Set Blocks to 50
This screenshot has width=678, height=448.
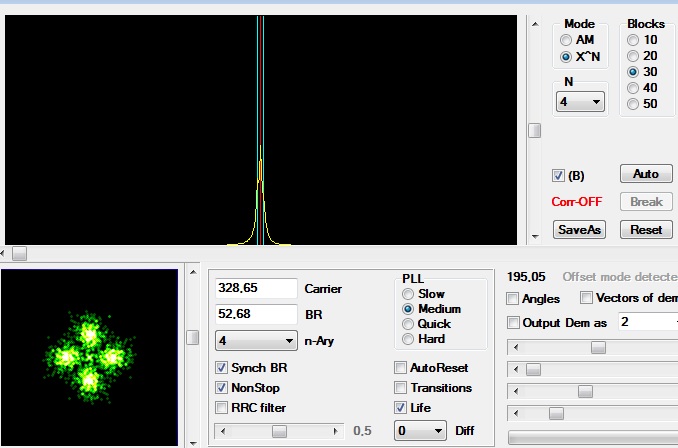coord(633,104)
